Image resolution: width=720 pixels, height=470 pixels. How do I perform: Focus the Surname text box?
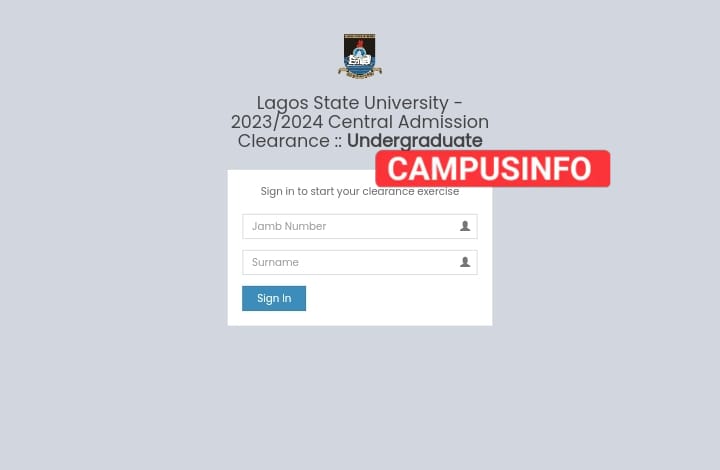360,262
